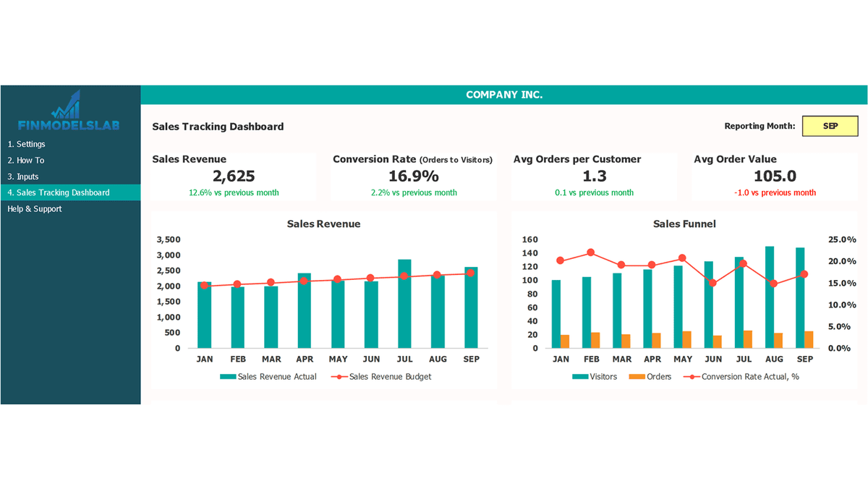868x489 pixels.
Task: Select the JUL bar in Sales Revenue chart
Action: pyautogui.click(x=404, y=304)
